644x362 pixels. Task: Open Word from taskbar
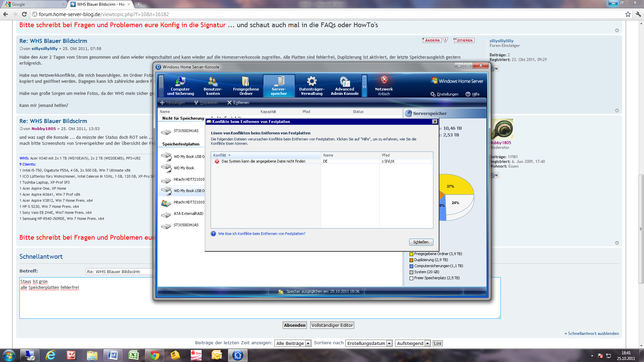point(113,355)
